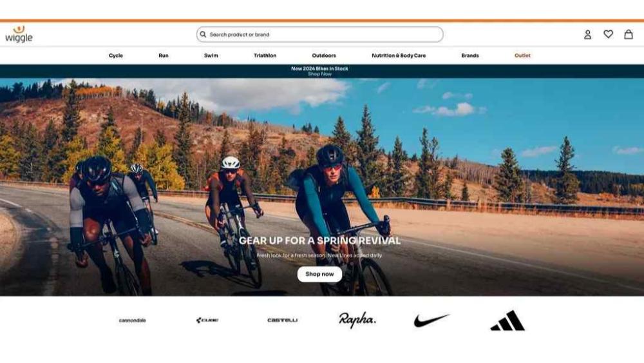
Task: Open the account profile icon
Action: pyautogui.click(x=588, y=35)
